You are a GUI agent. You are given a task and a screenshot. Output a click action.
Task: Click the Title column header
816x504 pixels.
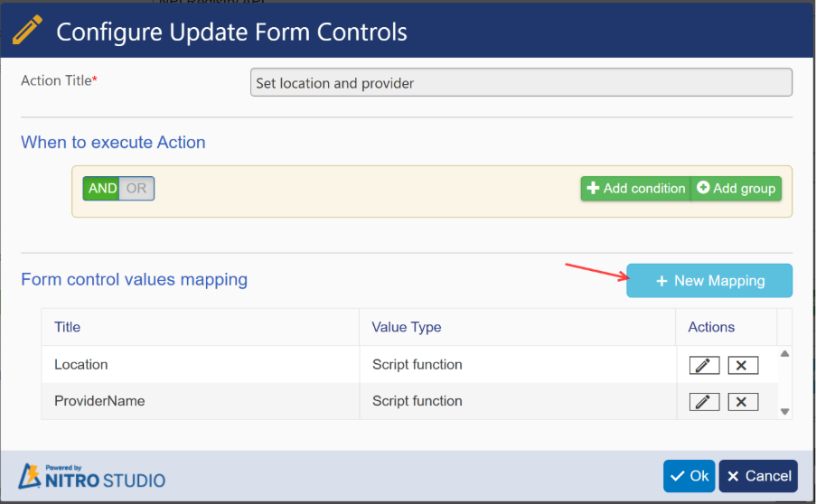(x=68, y=327)
